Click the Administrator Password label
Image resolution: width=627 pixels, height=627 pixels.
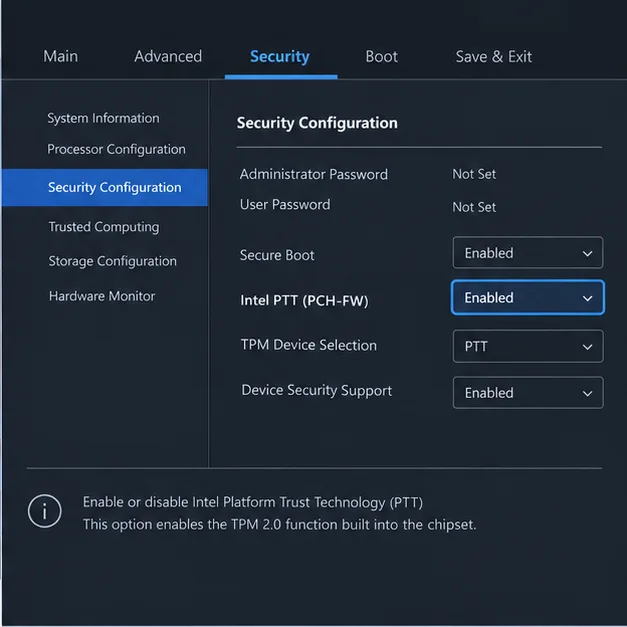coord(314,174)
